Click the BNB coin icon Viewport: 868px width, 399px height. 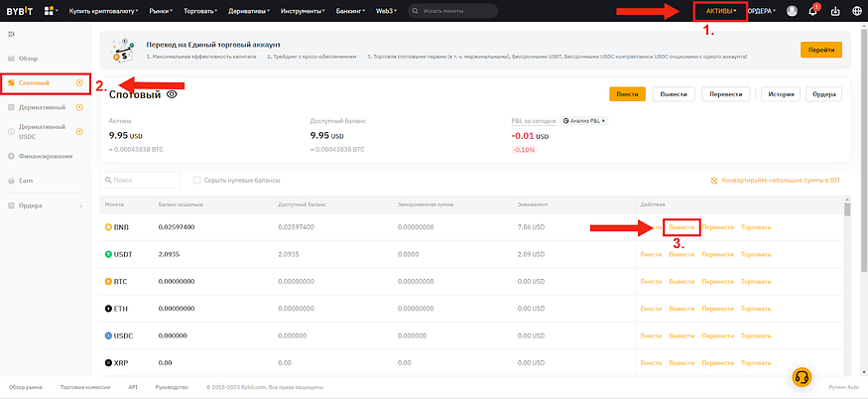[x=108, y=227]
